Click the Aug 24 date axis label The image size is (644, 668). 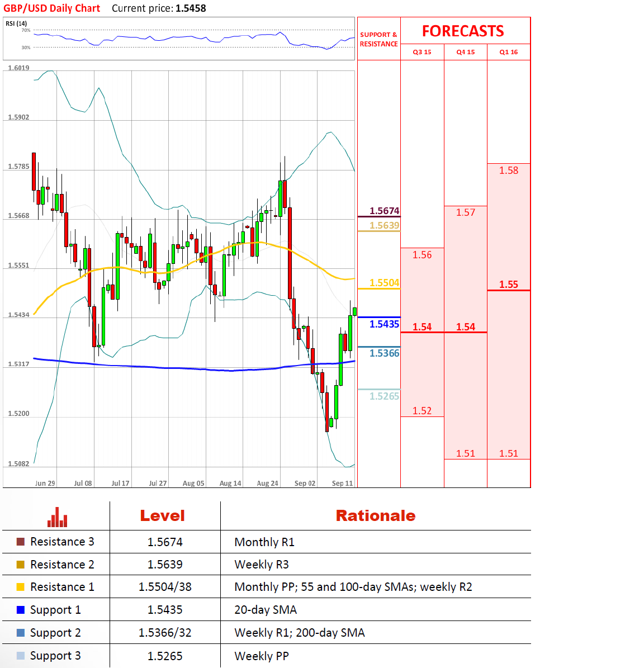(x=267, y=483)
